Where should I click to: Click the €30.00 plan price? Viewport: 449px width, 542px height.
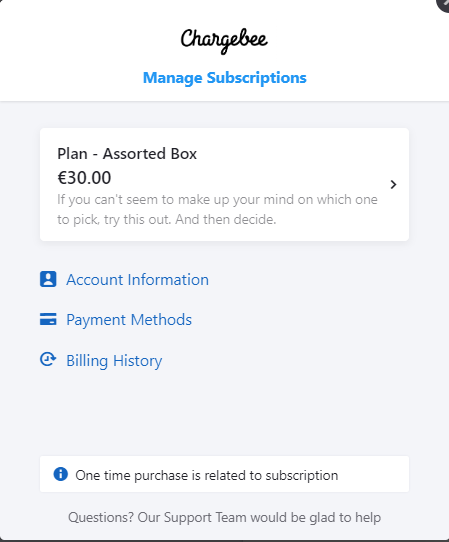(x=84, y=178)
